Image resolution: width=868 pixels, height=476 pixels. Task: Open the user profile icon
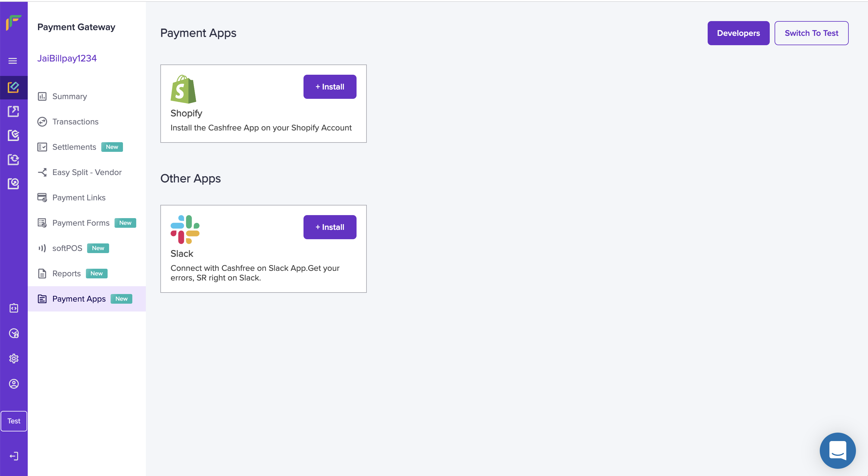[x=14, y=384]
